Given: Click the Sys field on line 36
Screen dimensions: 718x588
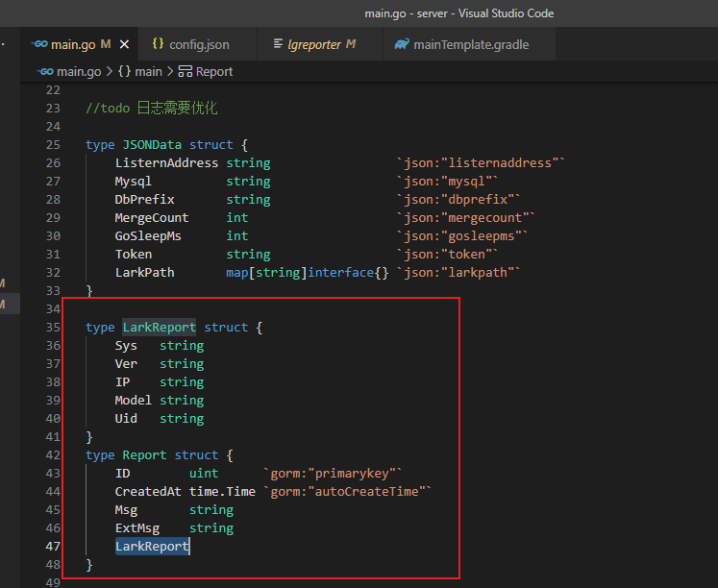Looking at the screenshot, I should pos(126,346).
